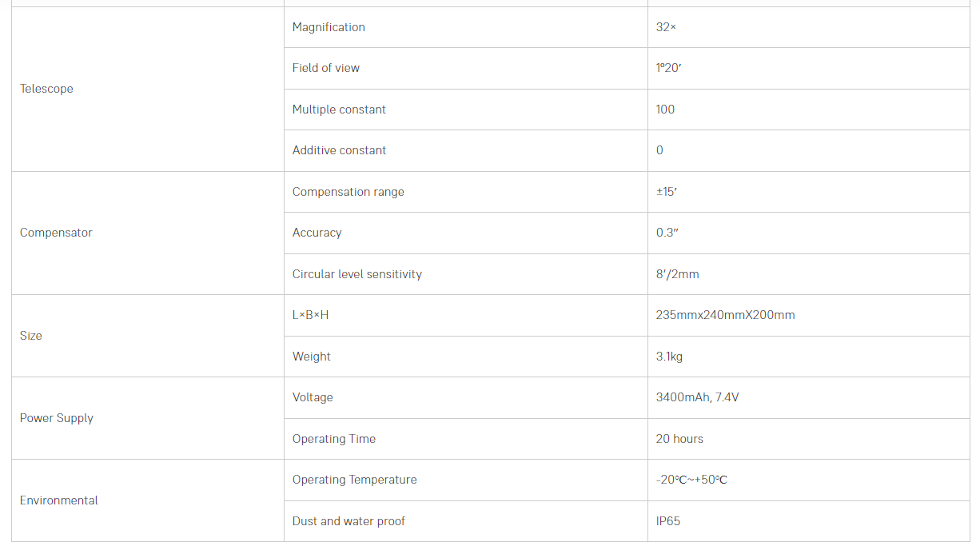Viewport: 980px width, 550px height.
Task: Select the 235mmx240mmX200mm dimensions value
Action: [x=725, y=315]
